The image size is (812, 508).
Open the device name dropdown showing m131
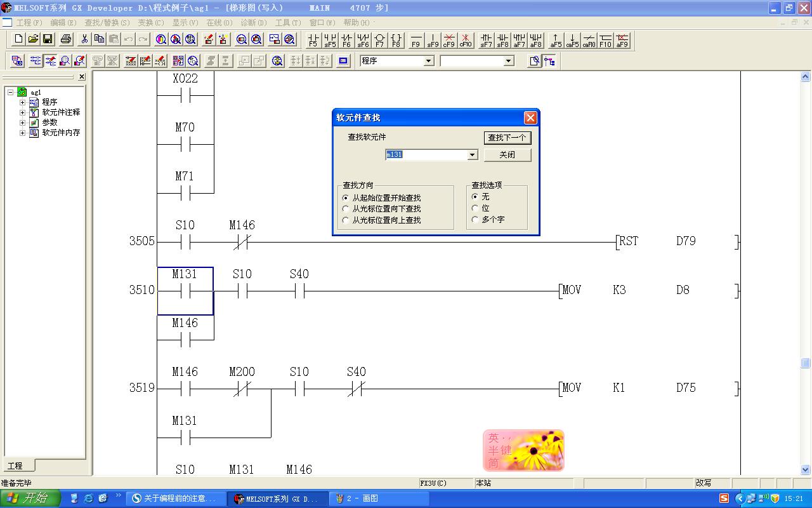(x=472, y=155)
